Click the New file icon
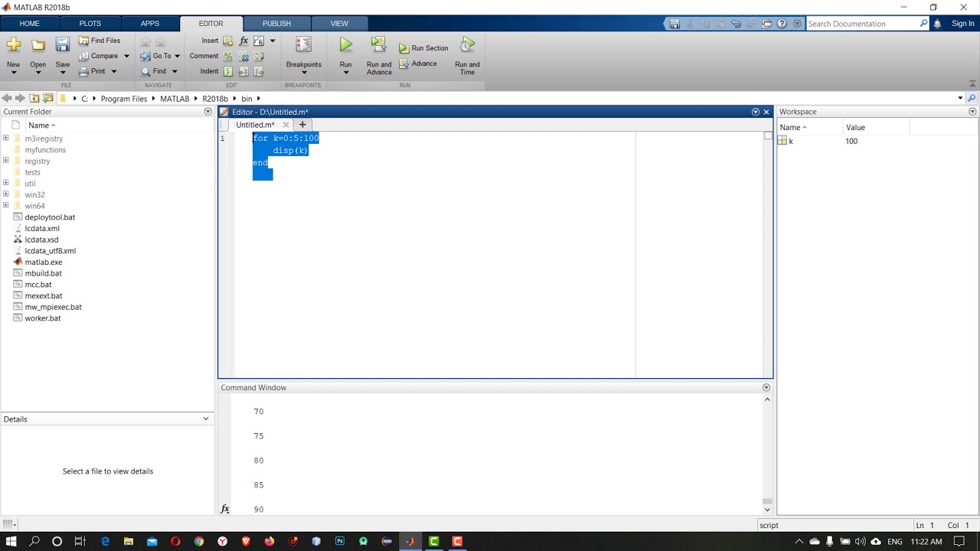 click(13, 45)
